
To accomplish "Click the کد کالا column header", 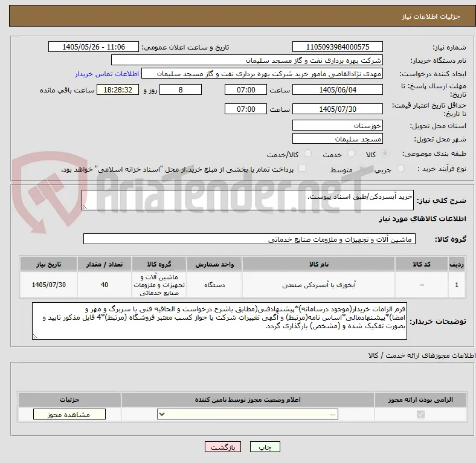I will point(422,264).
